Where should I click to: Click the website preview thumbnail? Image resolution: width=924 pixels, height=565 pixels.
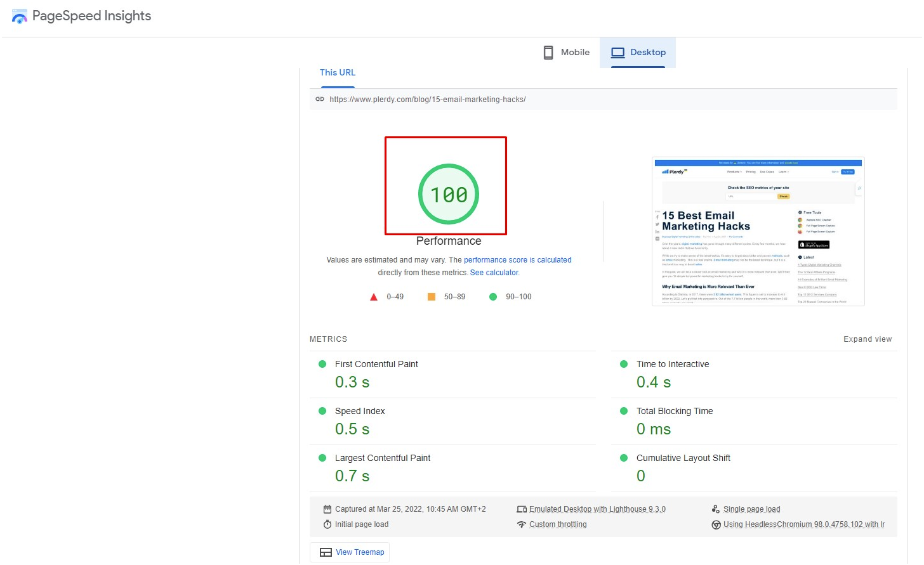coord(758,231)
